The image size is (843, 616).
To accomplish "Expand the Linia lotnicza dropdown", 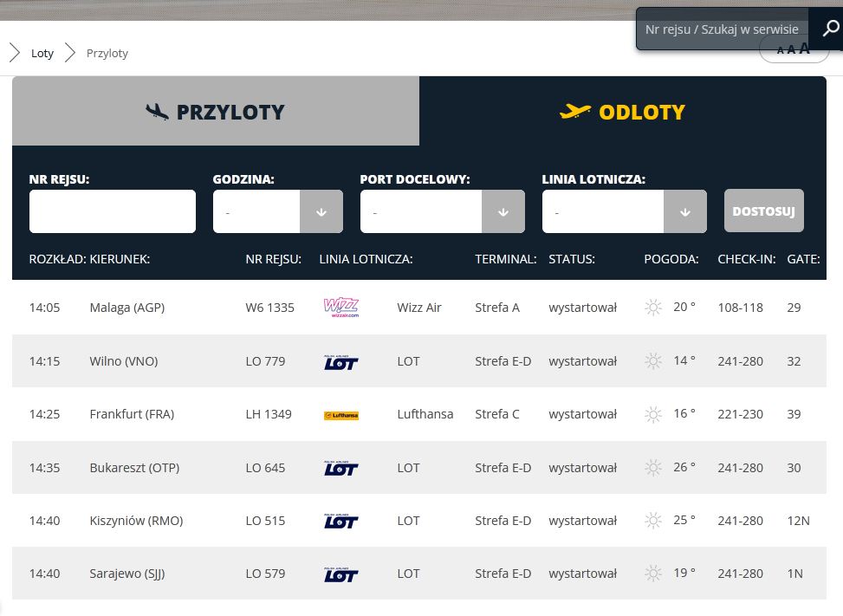I will (684, 211).
